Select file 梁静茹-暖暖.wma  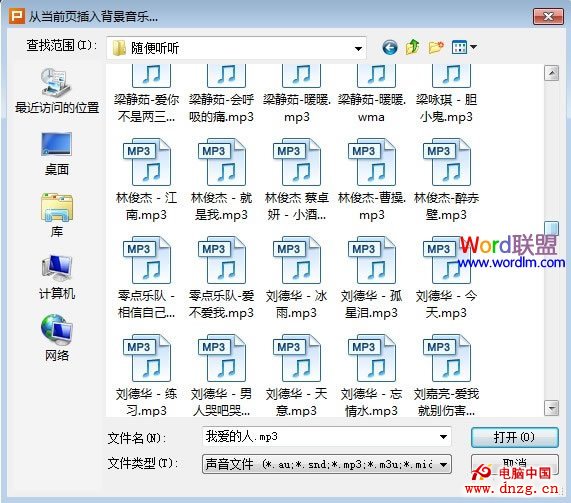(x=371, y=95)
